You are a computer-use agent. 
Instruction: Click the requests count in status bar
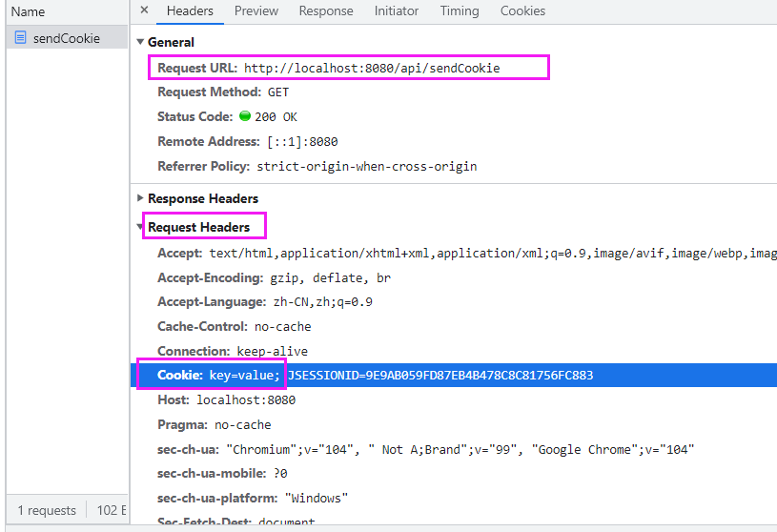coord(47,510)
